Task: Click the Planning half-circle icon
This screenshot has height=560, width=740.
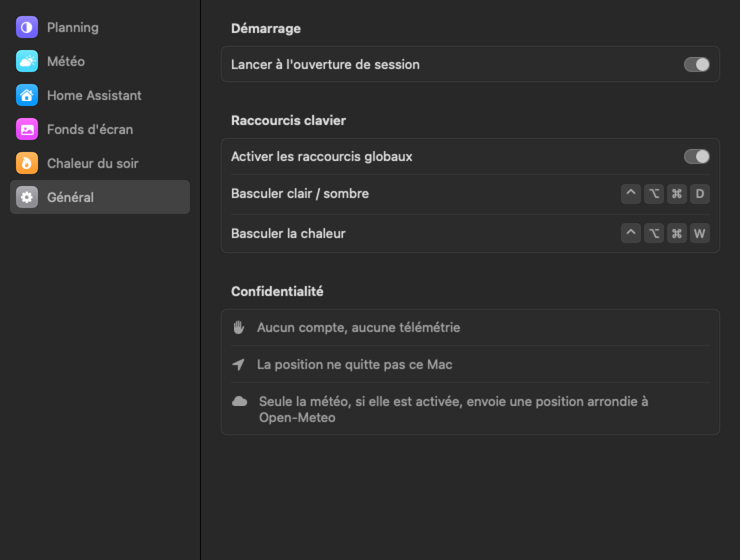Action: click(27, 27)
